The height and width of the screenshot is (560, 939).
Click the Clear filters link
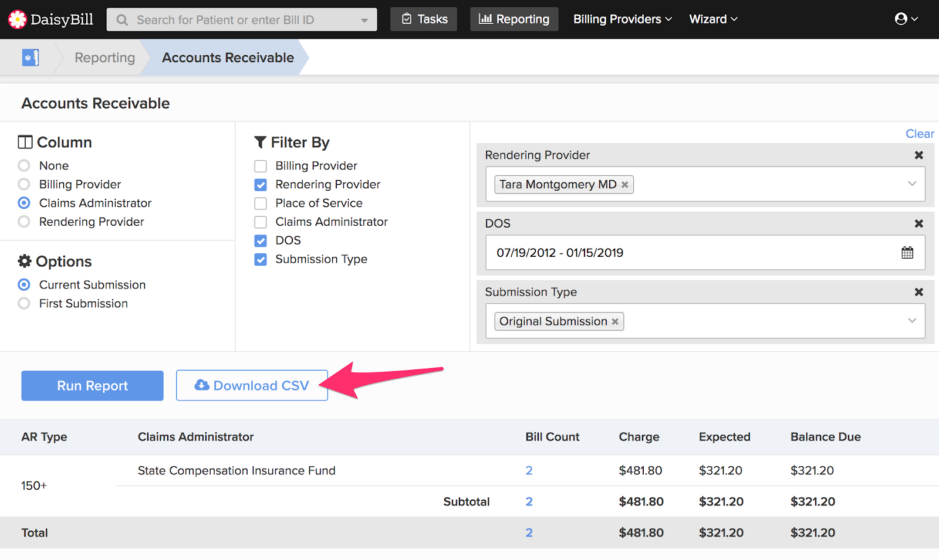(920, 134)
